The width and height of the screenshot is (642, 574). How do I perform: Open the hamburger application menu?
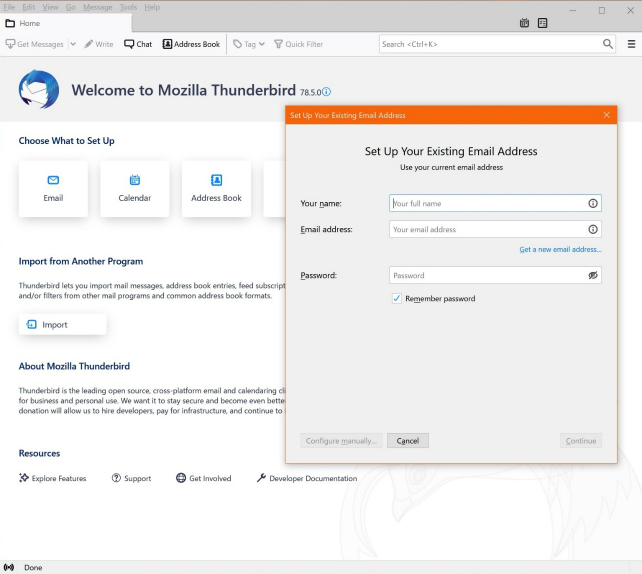(x=631, y=44)
